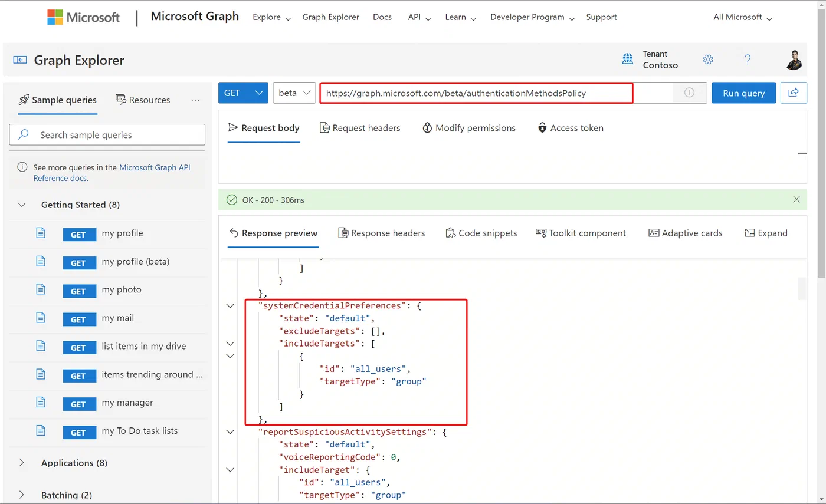Click the Microsoft logo
Screen dimensions: 826x504
point(84,17)
